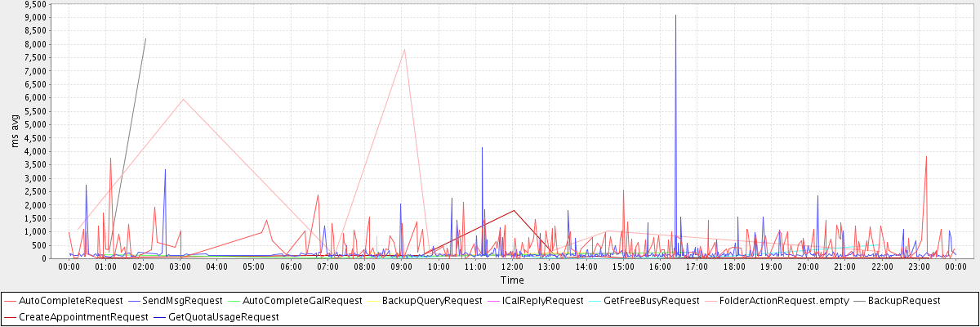Click the red spike near 23:00

pos(925,156)
